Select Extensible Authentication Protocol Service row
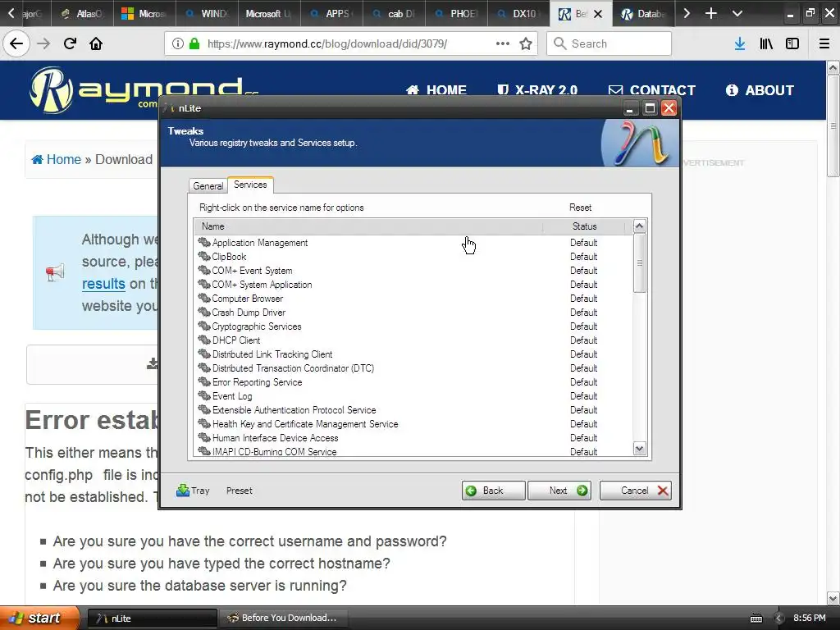This screenshot has width=840, height=630. pos(413,410)
